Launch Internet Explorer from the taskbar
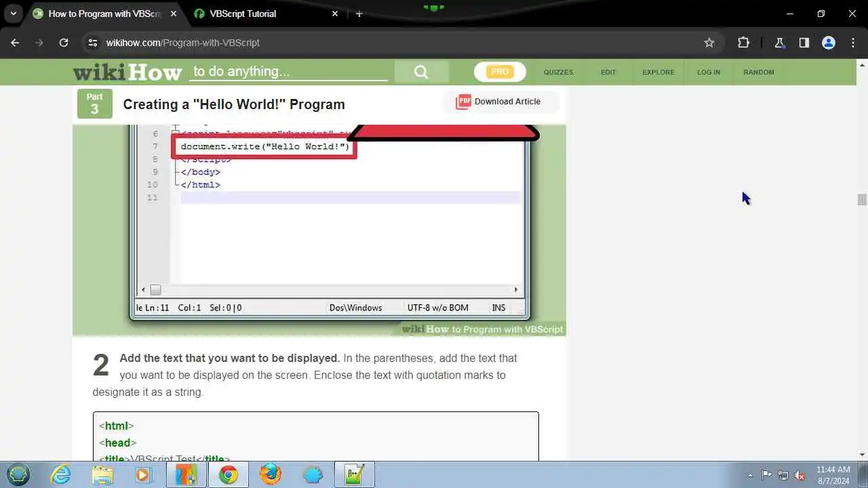 [x=61, y=474]
